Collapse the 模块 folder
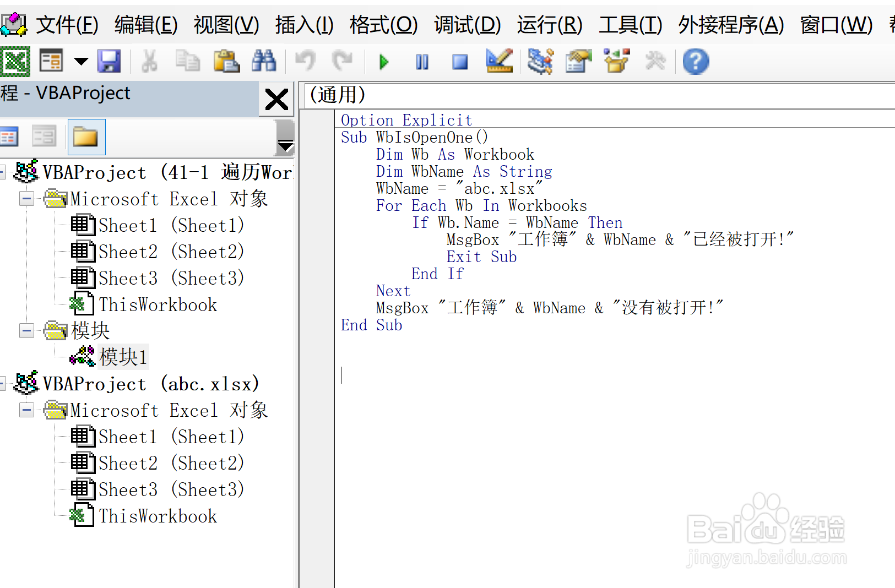This screenshot has height=588, width=895. tap(26, 331)
